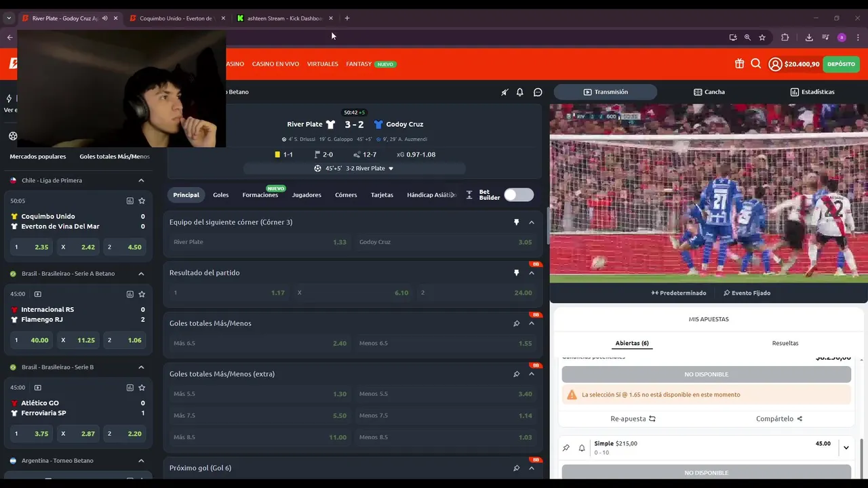Bookmark this page with star icon

click(762, 37)
